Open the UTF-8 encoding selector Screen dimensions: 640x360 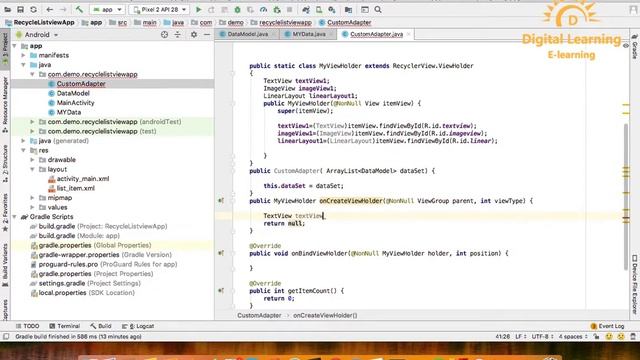(x=542, y=337)
